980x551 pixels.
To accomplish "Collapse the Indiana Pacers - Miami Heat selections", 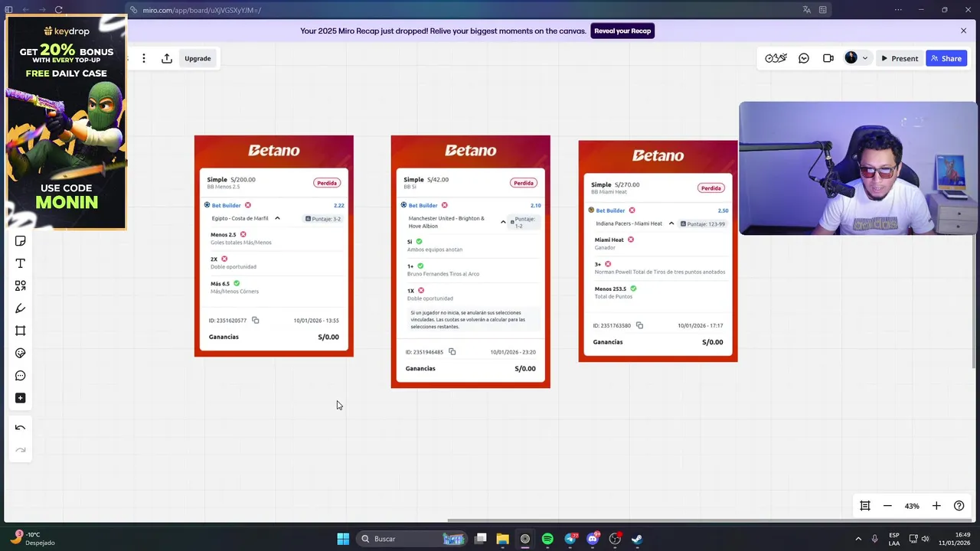I will pyautogui.click(x=671, y=223).
